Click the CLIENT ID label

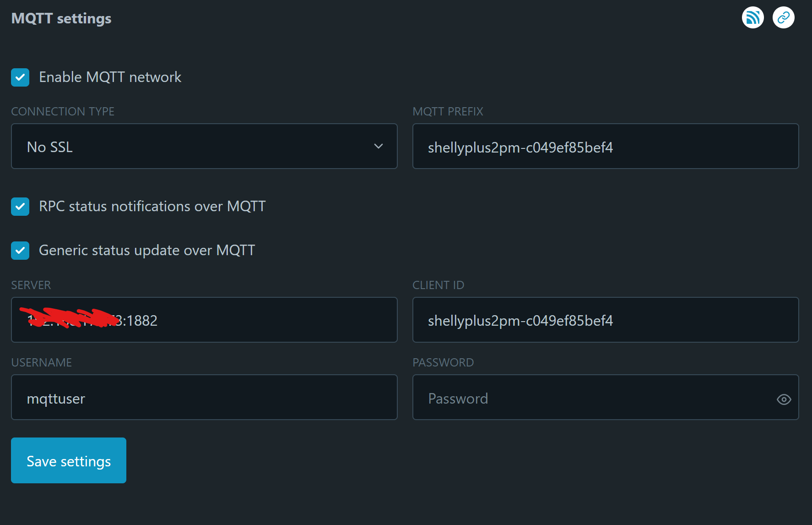point(438,285)
